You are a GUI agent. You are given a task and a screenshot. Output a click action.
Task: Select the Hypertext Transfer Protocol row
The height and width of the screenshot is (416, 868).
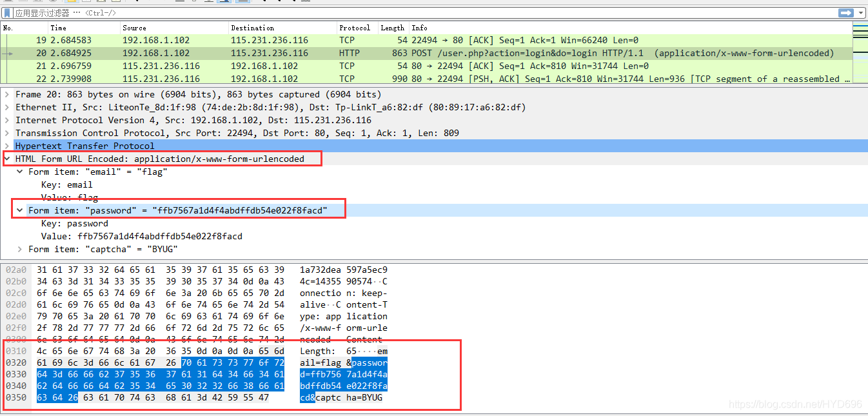434,146
